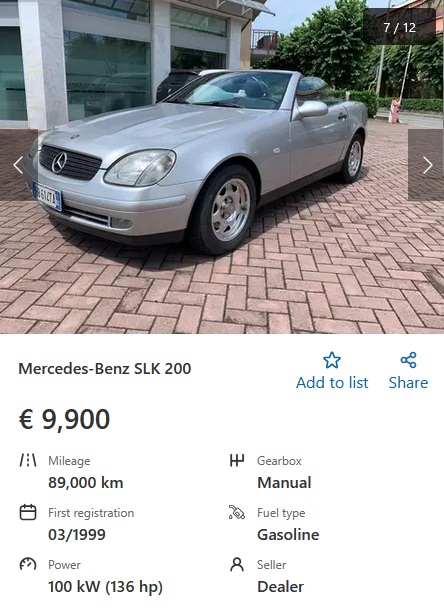Screen dimensions: 444x611
Task: Open the Mercedes-Benz SLK 200 title
Action: 105,369
